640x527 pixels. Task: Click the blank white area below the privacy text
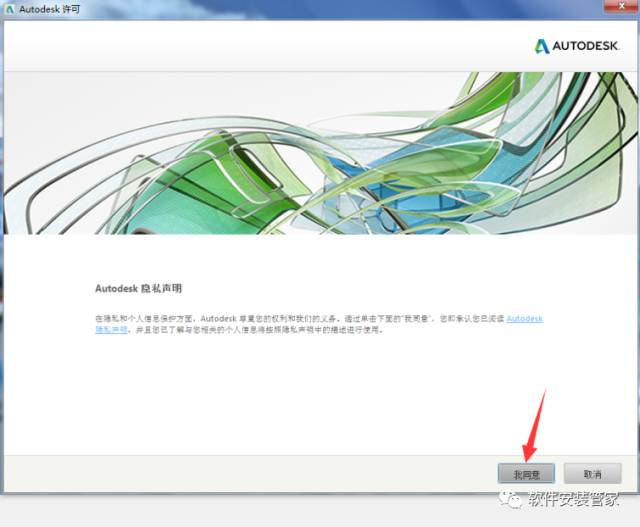click(320, 400)
